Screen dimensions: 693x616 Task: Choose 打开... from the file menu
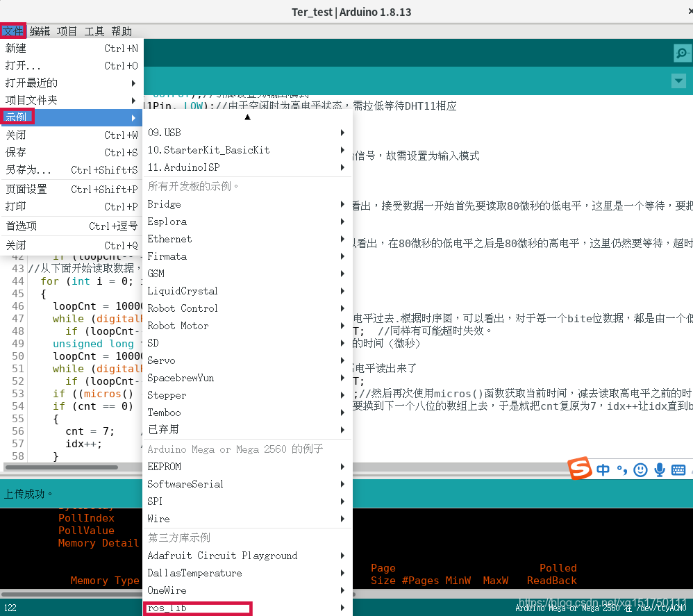72,65
